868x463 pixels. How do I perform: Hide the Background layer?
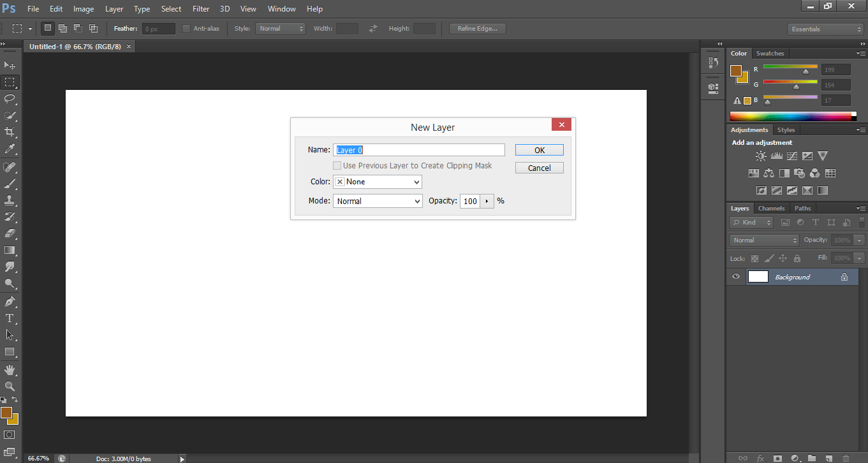coord(735,276)
